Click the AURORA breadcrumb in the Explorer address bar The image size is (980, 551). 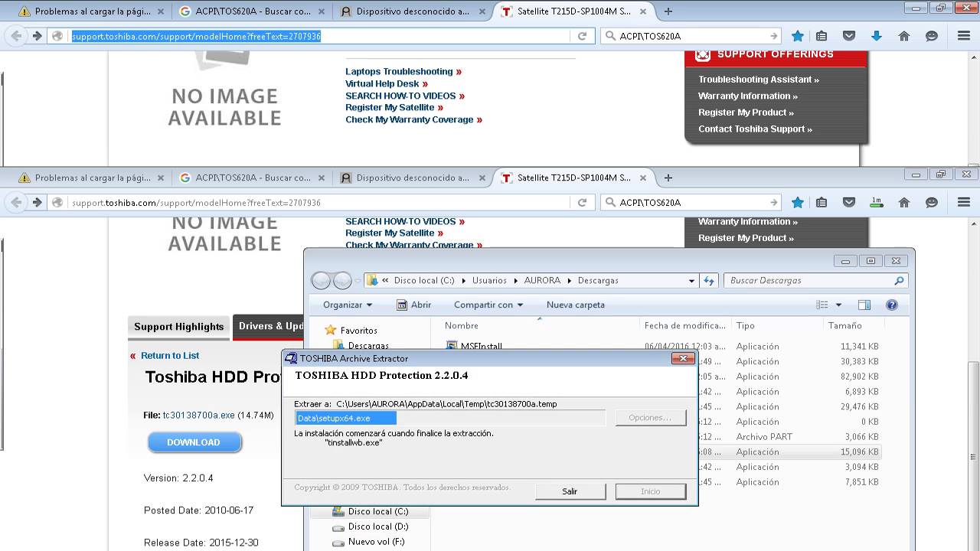point(542,281)
